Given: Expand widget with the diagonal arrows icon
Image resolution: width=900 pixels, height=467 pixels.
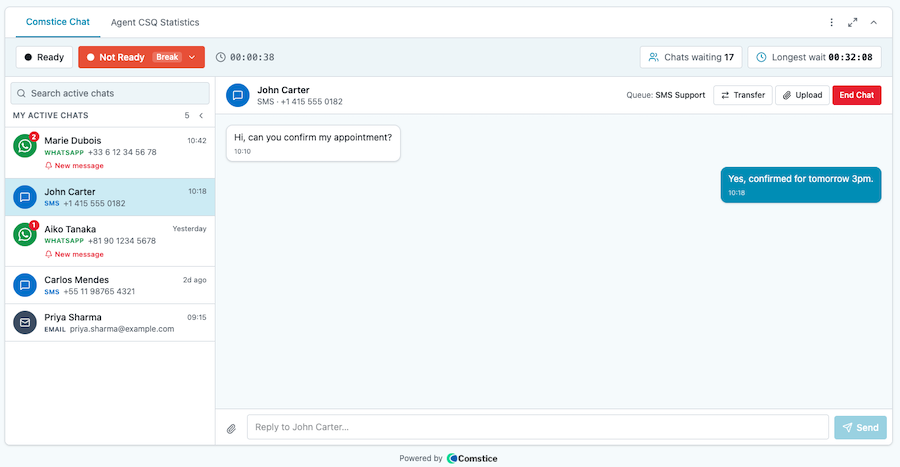Looking at the screenshot, I should coord(852,22).
